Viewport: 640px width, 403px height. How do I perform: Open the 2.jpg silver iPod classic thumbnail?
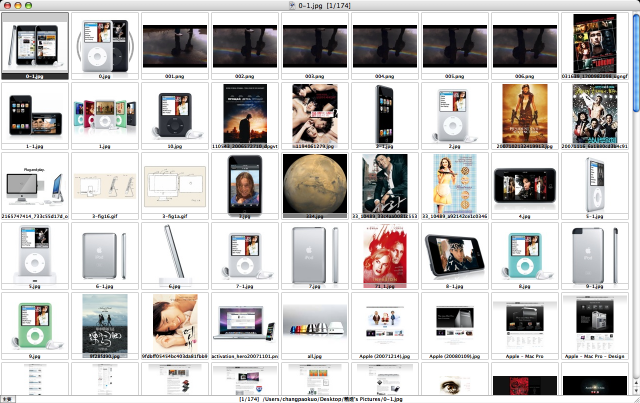pyautogui.click(x=455, y=116)
